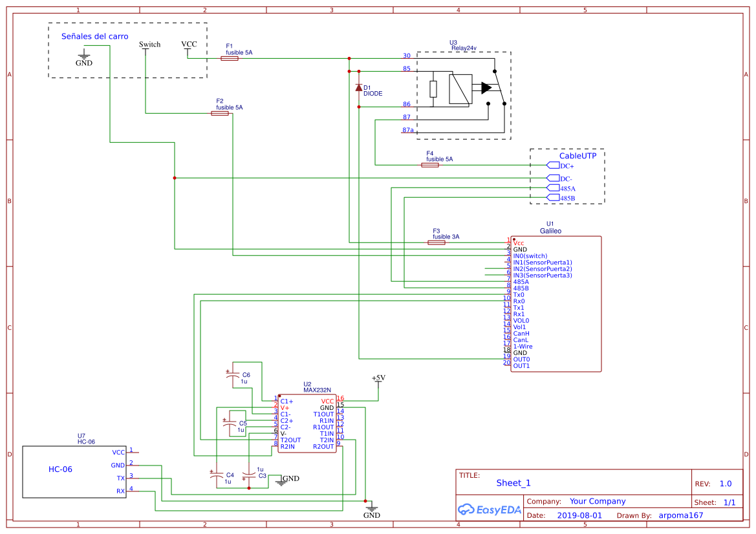Select the 'Your Company' text field
Viewport: 756px width, 534px height.
point(598,501)
